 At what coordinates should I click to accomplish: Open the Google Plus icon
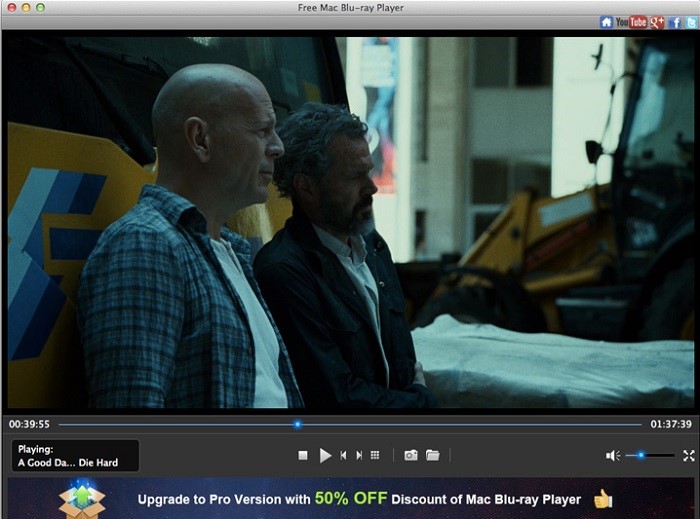[x=657, y=22]
